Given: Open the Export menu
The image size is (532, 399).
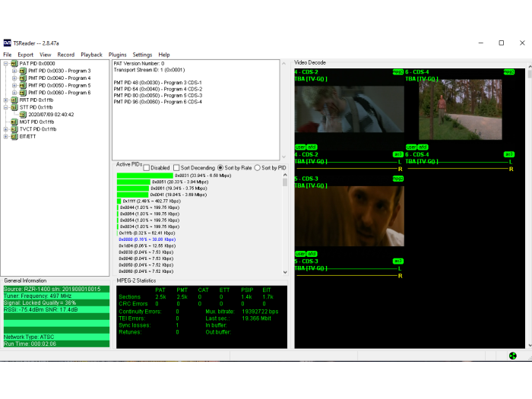Looking at the screenshot, I should (25, 55).
